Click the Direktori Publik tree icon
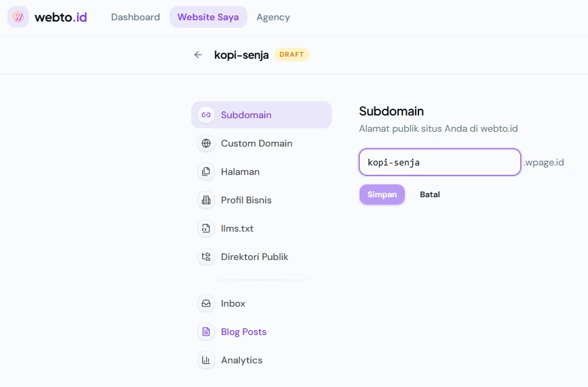Screen dimensions: 588x387 pos(206,257)
